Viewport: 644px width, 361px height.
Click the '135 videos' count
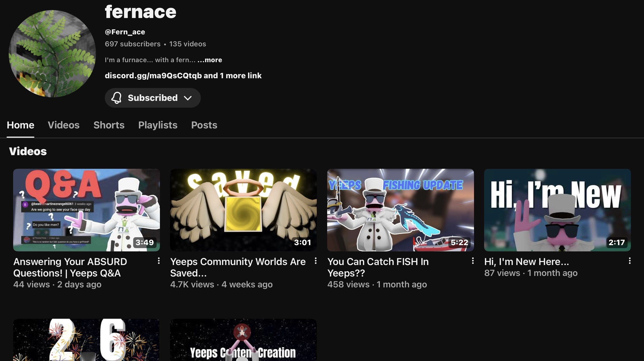click(188, 44)
